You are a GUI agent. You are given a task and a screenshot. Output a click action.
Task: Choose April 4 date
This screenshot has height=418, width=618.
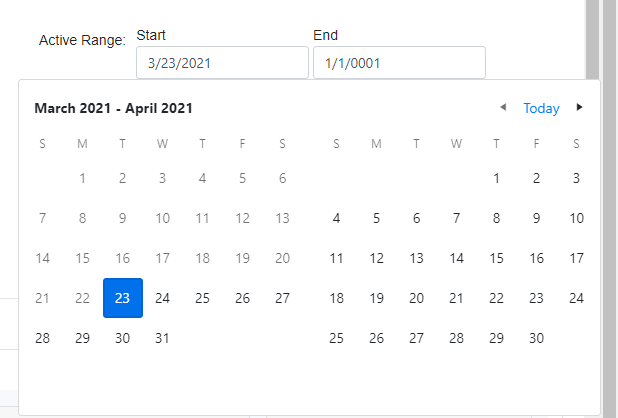coord(336,218)
